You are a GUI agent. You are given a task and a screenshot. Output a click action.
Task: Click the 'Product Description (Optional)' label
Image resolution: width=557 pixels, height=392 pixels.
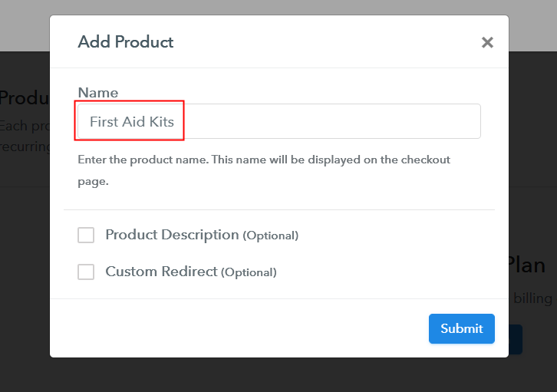(x=202, y=235)
